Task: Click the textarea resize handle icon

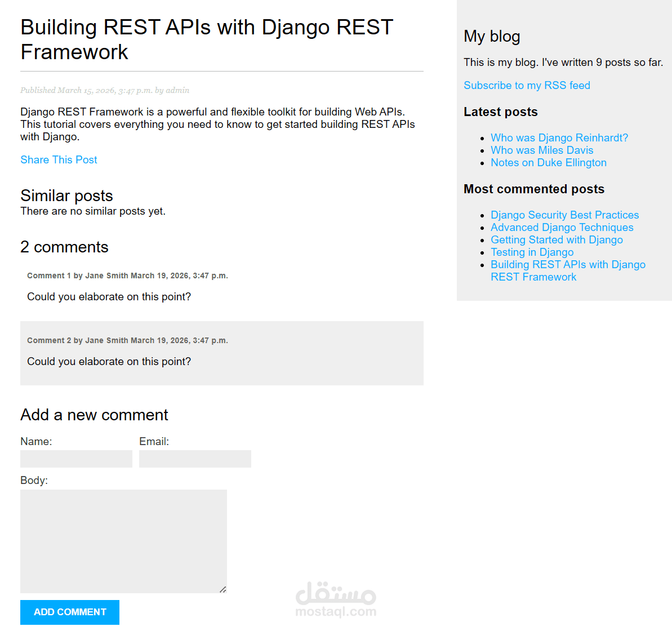Action: coord(223,589)
